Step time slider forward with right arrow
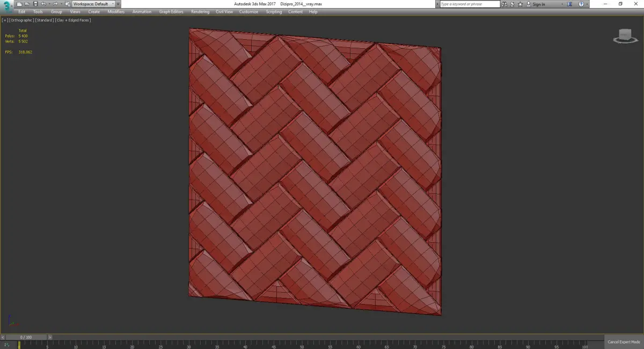The width and height of the screenshot is (644, 349). pos(50,337)
